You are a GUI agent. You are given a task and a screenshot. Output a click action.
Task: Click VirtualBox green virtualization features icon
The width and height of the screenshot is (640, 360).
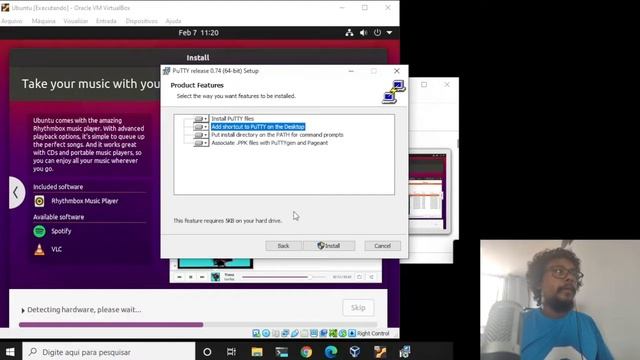[x=333, y=333]
